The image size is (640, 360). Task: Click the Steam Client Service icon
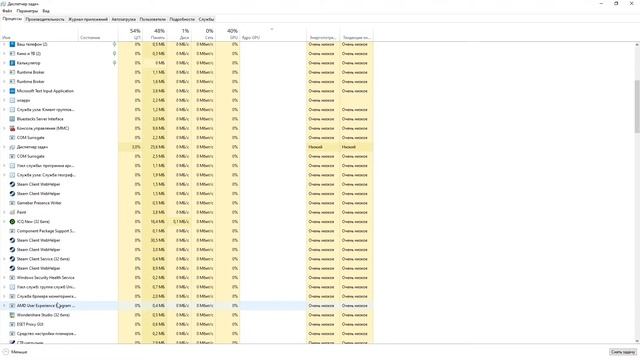tap(12, 259)
